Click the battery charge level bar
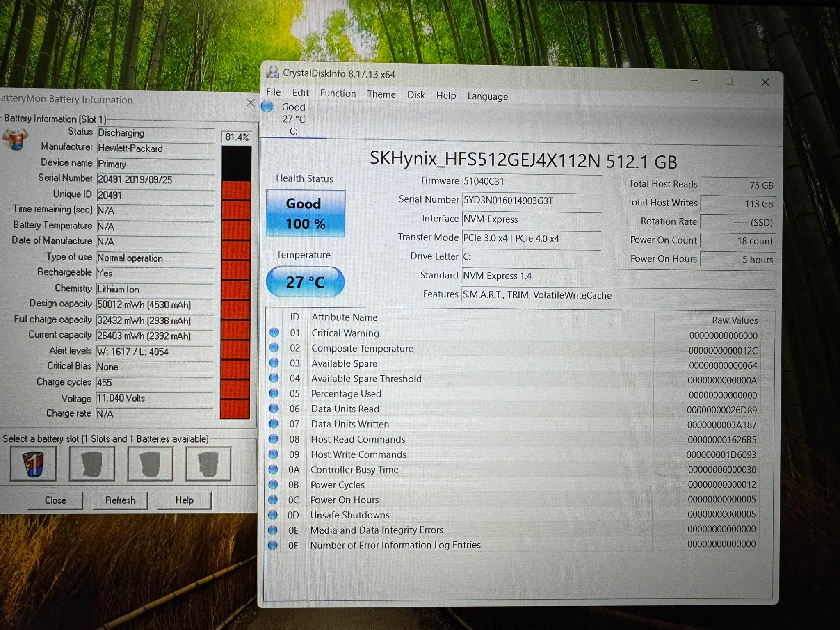The height and width of the screenshot is (630, 840). (x=236, y=283)
